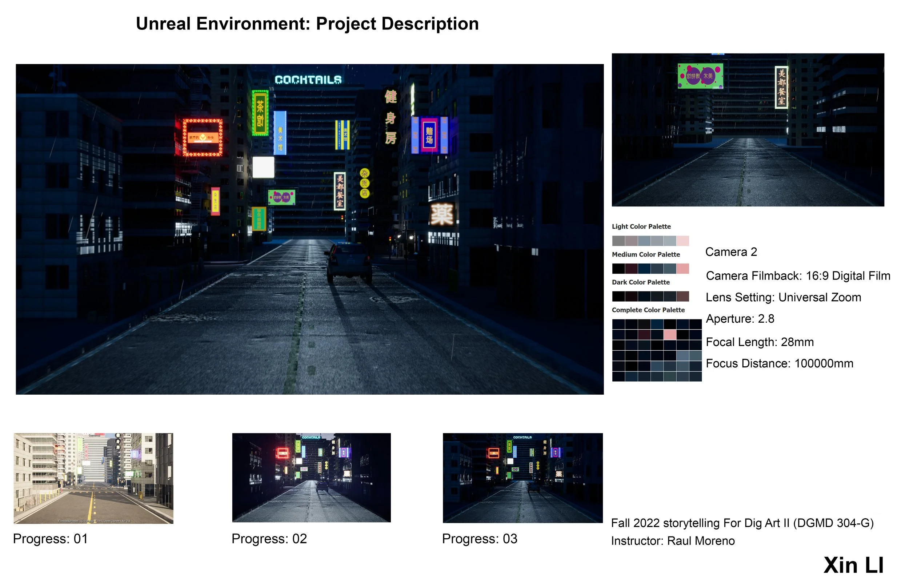Image resolution: width=909 pixels, height=588 pixels.
Task: Pick the pink swatch in Medium Color Palette
Action: pyautogui.click(x=683, y=269)
